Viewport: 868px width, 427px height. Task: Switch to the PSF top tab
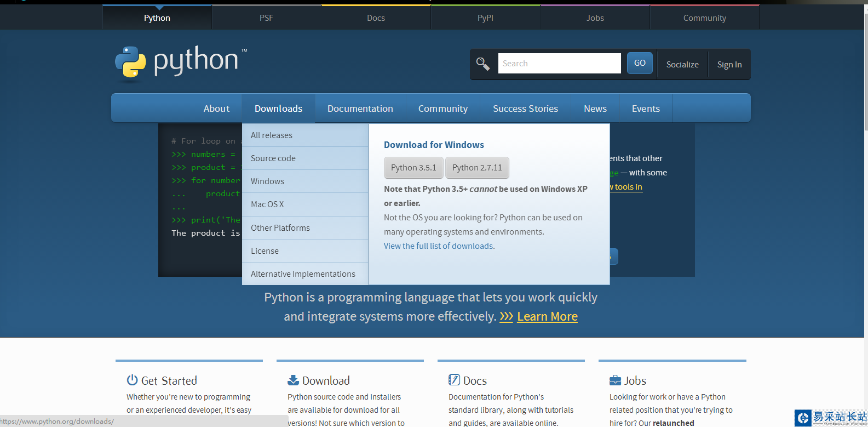[x=266, y=18]
